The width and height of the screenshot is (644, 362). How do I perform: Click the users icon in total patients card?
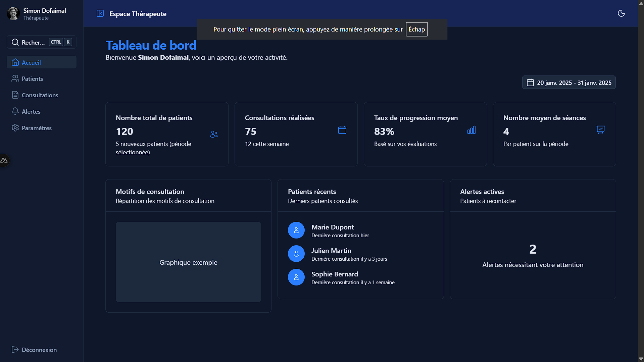pos(214,134)
